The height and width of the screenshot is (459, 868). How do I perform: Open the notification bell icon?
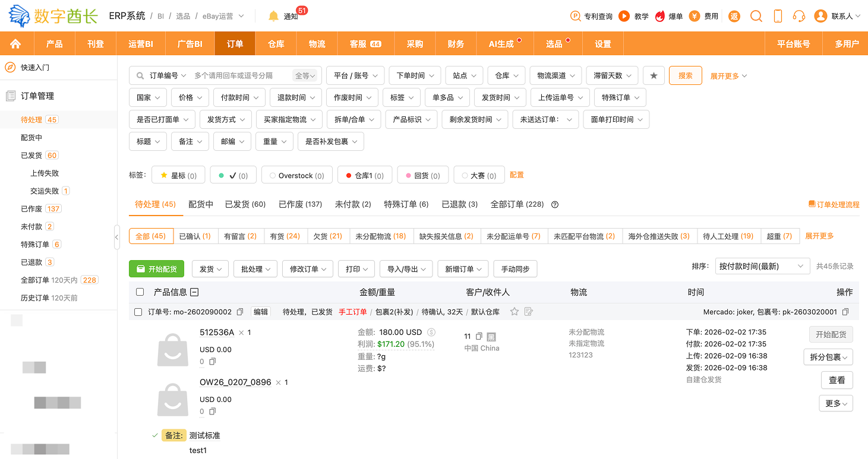pyautogui.click(x=273, y=16)
